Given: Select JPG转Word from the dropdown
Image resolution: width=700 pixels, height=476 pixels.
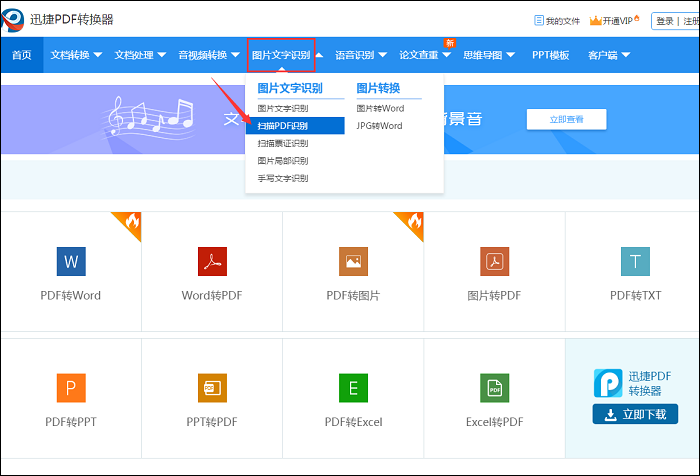Looking at the screenshot, I should 379,126.
